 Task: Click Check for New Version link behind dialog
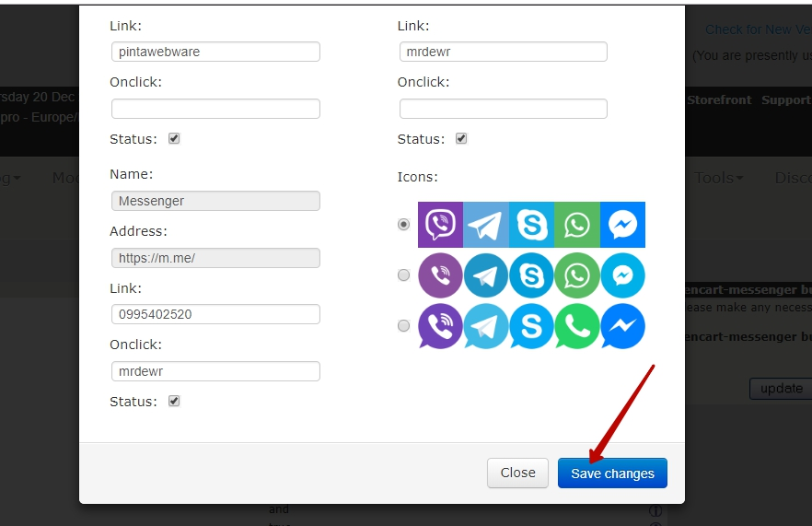click(759, 29)
